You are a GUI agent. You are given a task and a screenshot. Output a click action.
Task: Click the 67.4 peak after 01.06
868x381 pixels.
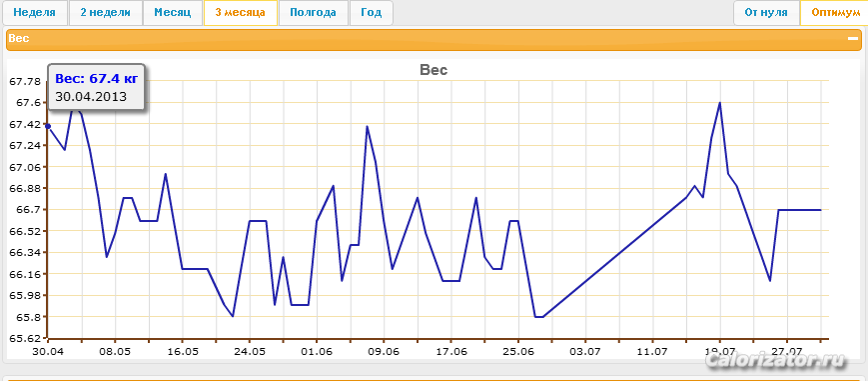[x=367, y=126]
